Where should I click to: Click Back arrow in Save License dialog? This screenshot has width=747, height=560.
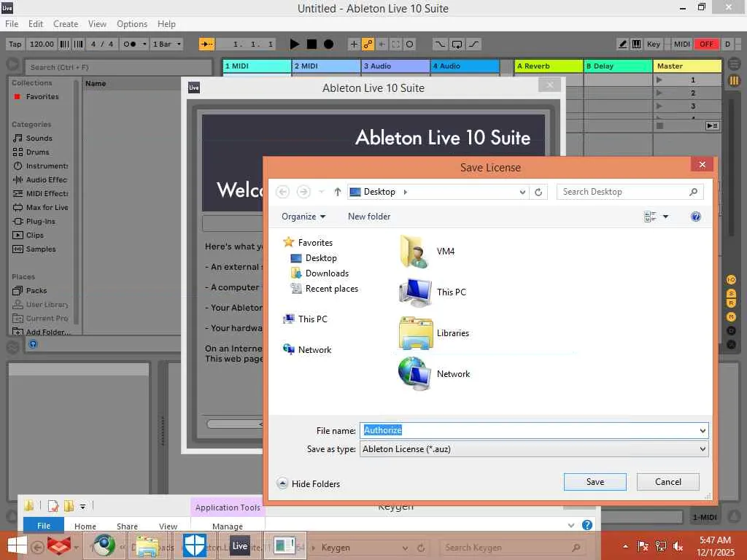click(282, 192)
